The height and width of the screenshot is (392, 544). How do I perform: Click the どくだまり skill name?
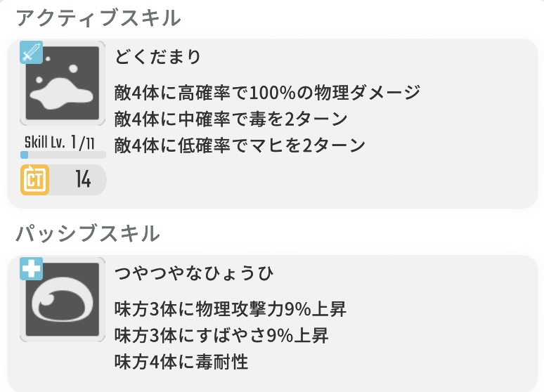point(157,57)
